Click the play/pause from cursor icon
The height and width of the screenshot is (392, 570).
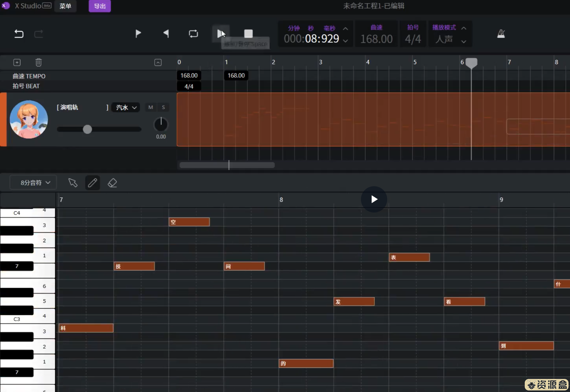coord(221,34)
